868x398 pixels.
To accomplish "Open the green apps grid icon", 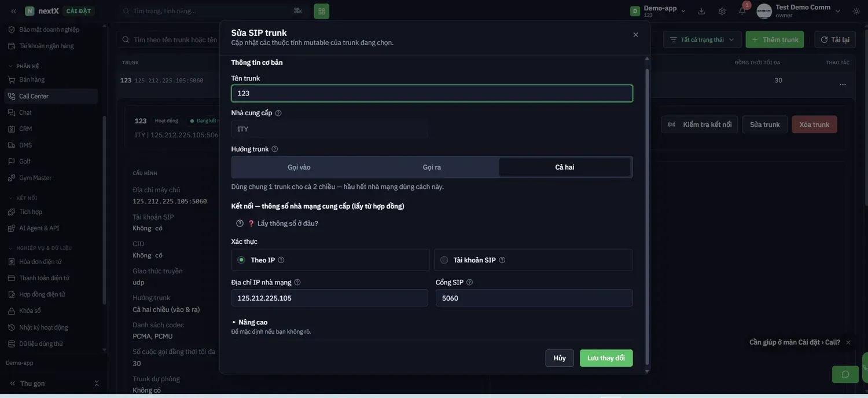I will (322, 11).
